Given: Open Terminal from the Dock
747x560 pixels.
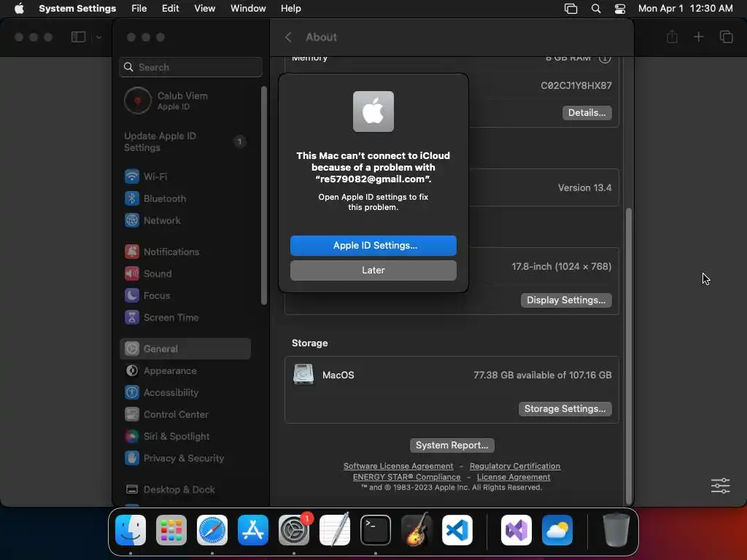Looking at the screenshot, I should pyautogui.click(x=376, y=530).
